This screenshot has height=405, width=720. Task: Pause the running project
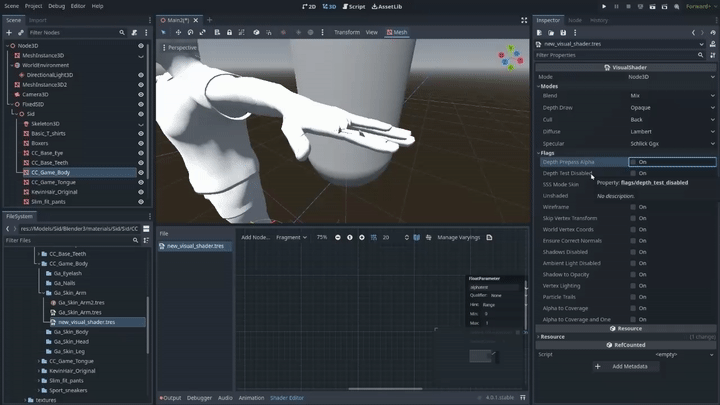(x=616, y=6)
